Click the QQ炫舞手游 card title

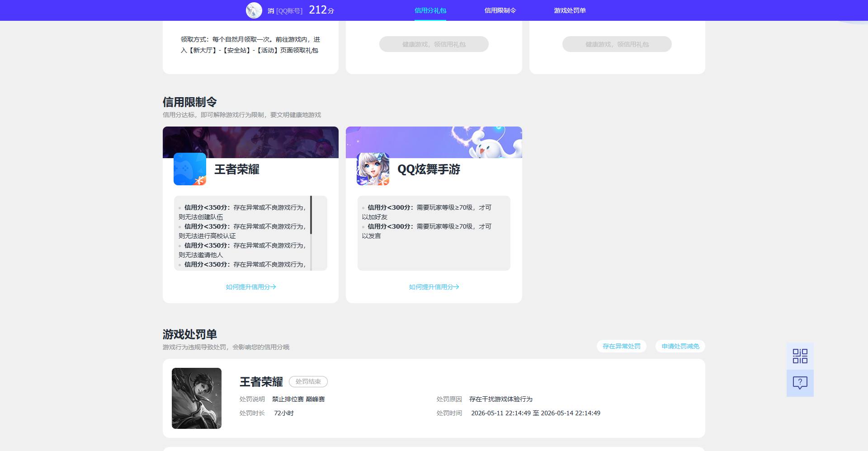pyautogui.click(x=429, y=169)
